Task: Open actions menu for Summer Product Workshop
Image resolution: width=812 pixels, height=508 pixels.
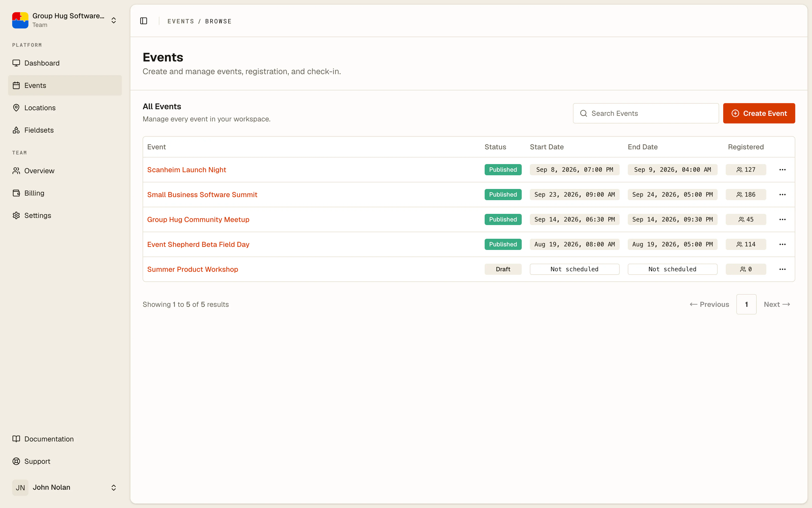Action: 782,269
